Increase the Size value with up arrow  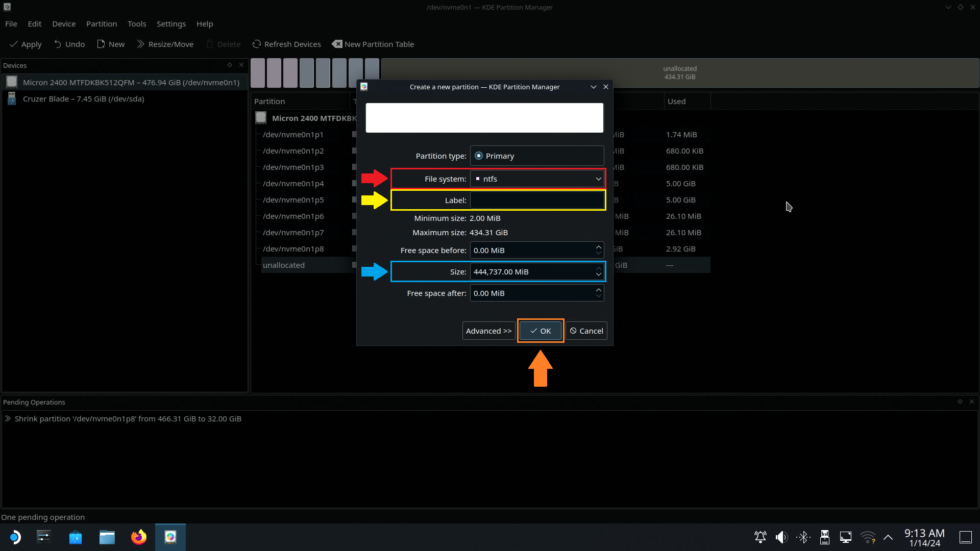click(x=598, y=268)
